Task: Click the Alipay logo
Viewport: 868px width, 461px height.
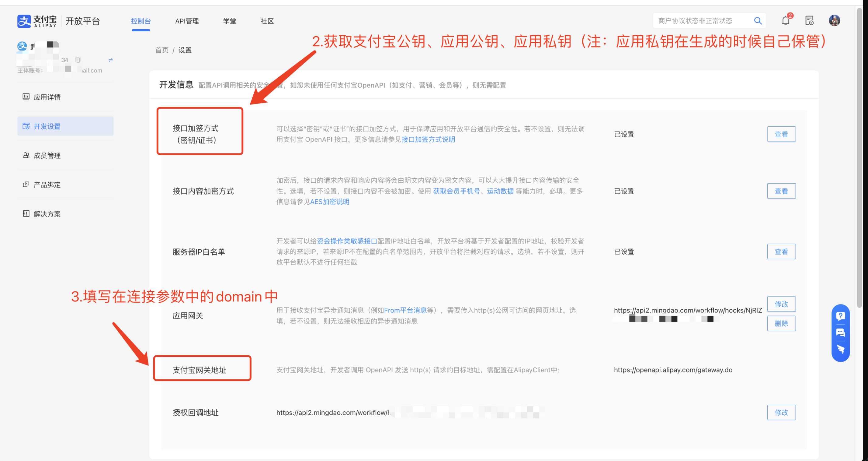Action: tap(37, 21)
